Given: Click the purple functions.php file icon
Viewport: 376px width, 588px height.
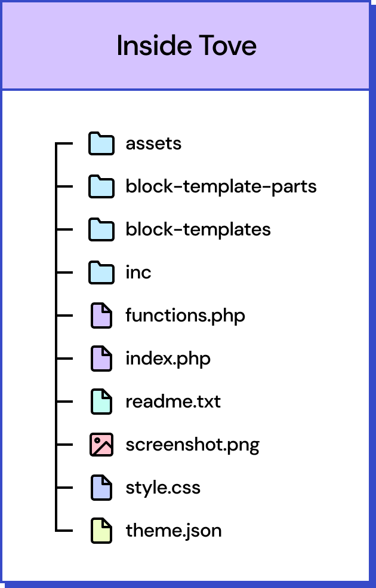Looking at the screenshot, I should tap(101, 316).
